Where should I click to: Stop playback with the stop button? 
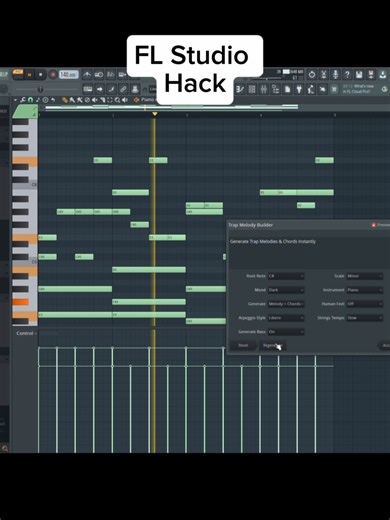[x=41, y=75]
